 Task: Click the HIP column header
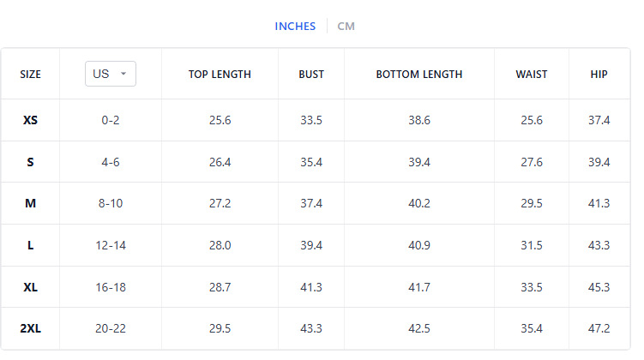point(599,75)
